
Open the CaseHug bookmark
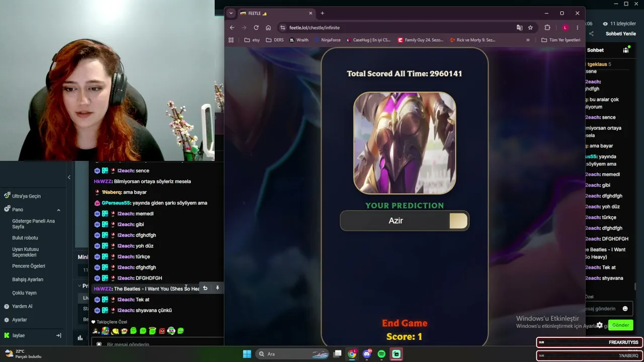coord(368,40)
